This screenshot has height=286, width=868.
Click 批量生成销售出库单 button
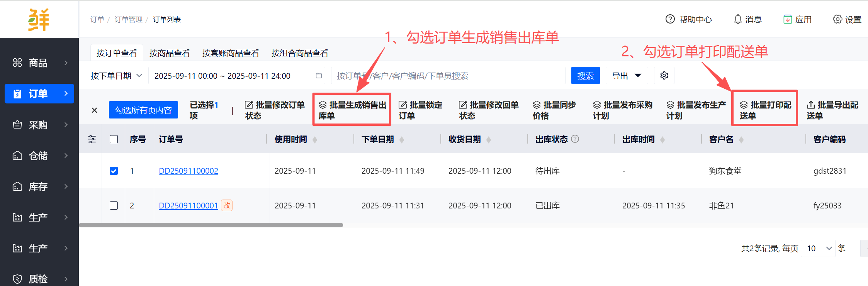[352, 110]
